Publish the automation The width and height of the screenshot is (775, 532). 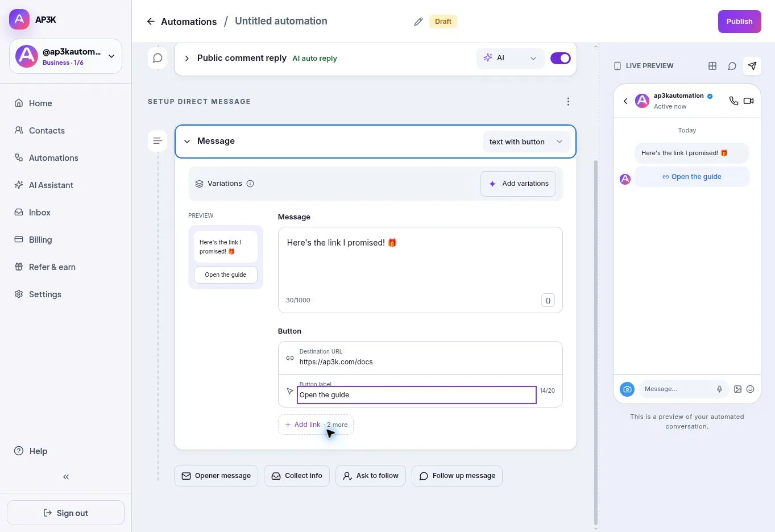[739, 22]
